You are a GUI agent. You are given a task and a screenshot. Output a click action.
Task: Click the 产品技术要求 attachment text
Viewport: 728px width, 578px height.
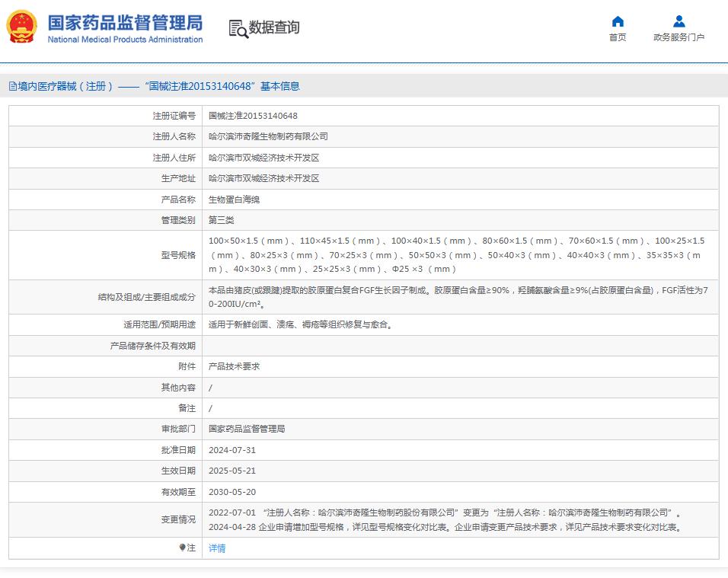pyautogui.click(x=234, y=366)
